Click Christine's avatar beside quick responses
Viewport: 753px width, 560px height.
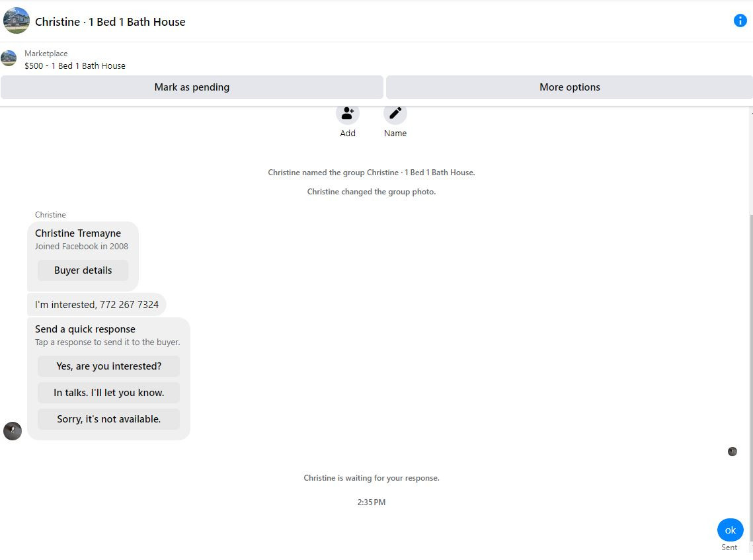(x=13, y=431)
